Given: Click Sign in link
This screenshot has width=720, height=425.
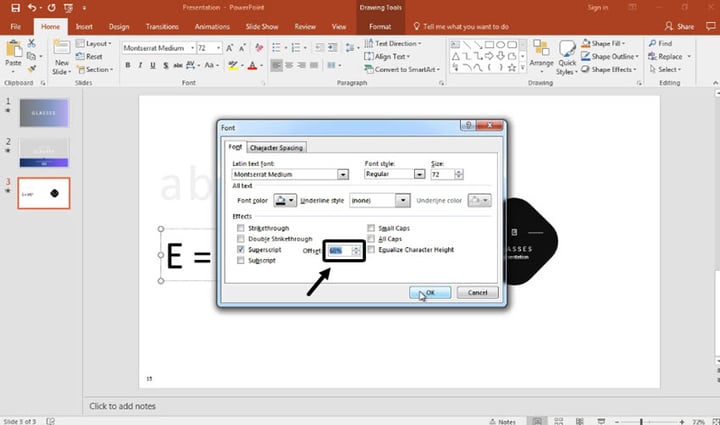Looking at the screenshot, I should click(598, 7).
